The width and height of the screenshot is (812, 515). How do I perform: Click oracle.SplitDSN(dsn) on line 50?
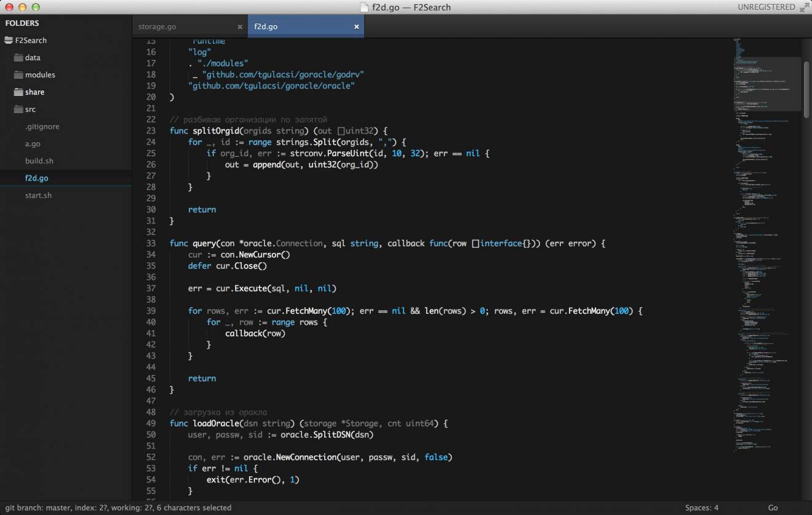[x=327, y=434]
